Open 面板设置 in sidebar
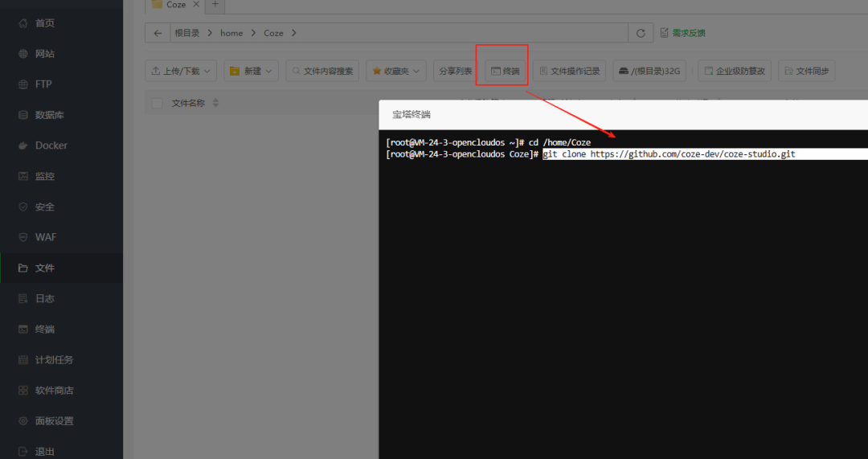868x459 pixels. (55, 420)
